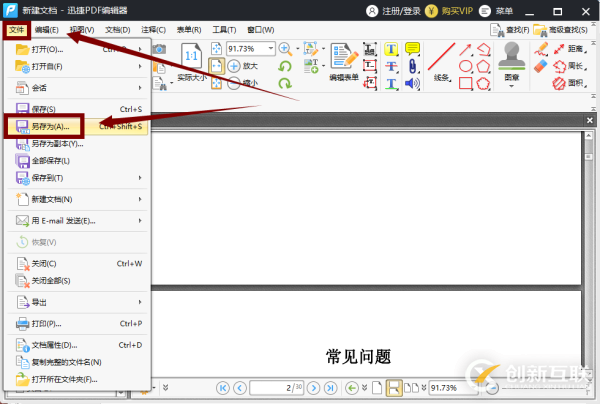The width and height of the screenshot is (600, 404).
Task: Select the arrow drawing tool
Action: (465, 49)
